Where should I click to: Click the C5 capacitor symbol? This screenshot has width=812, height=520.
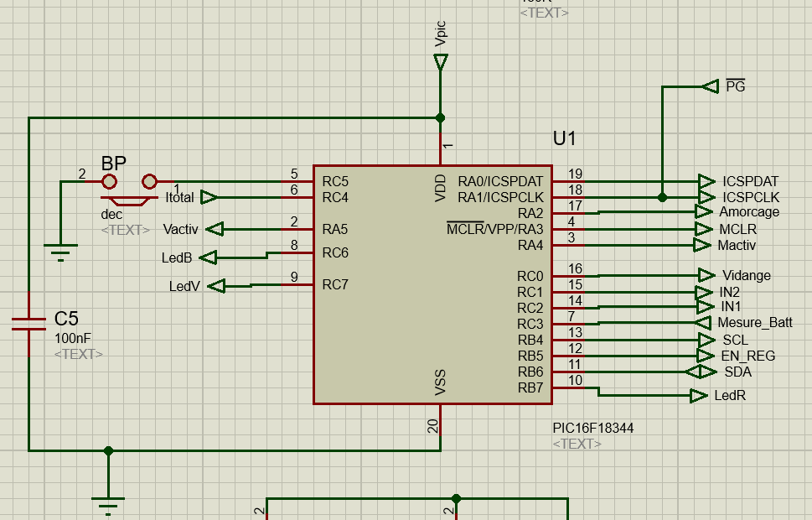[x=28, y=324]
